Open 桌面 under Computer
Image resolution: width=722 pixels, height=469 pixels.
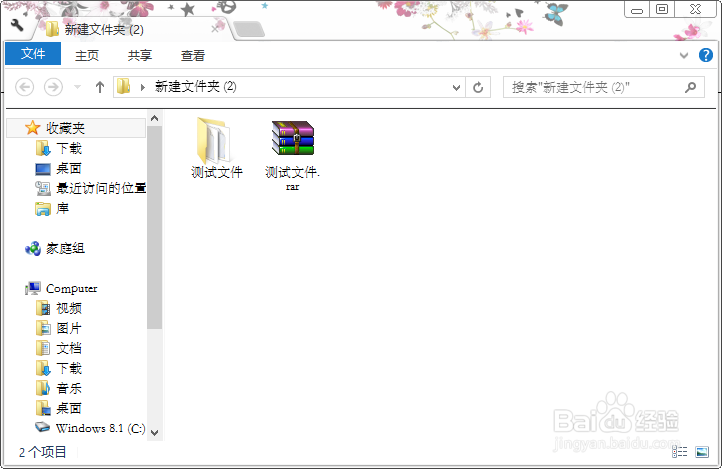coord(69,409)
